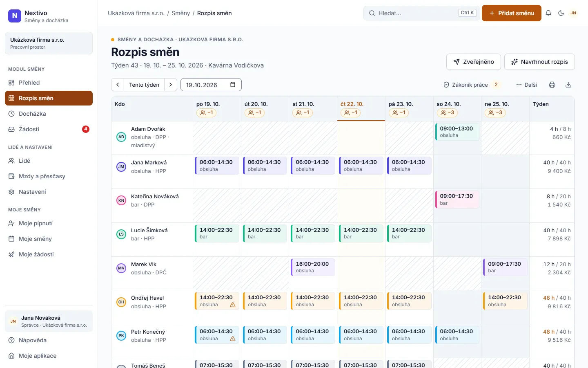Open Žádosti with 4 pending badge
Viewport: 588px width, 368px height.
49,129
